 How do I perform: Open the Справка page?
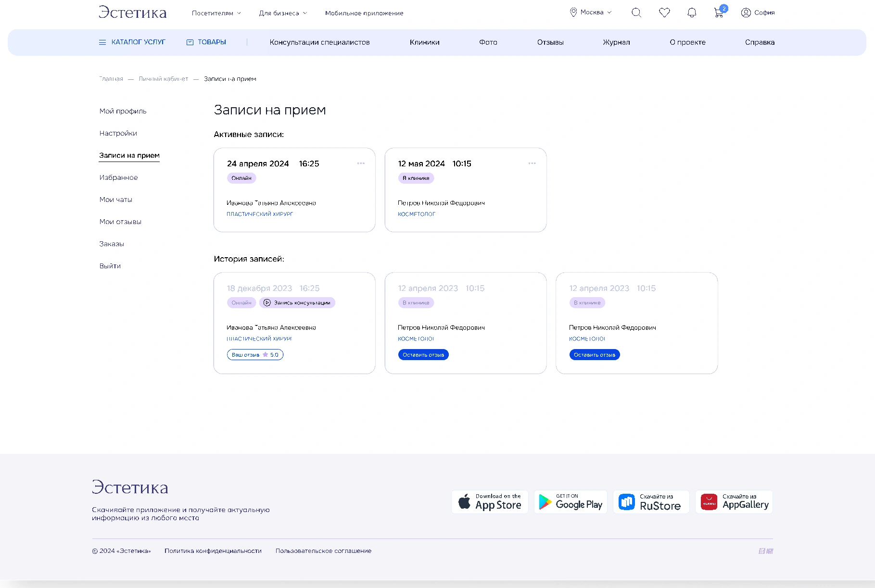pos(760,42)
